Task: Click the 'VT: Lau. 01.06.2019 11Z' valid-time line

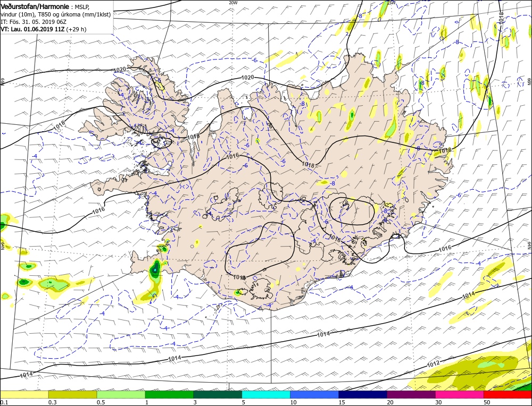Action: (x=32, y=29)
